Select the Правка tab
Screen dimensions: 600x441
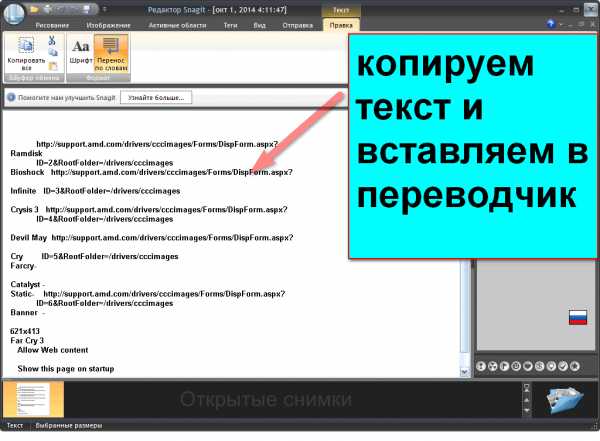(x=341, y=25)
